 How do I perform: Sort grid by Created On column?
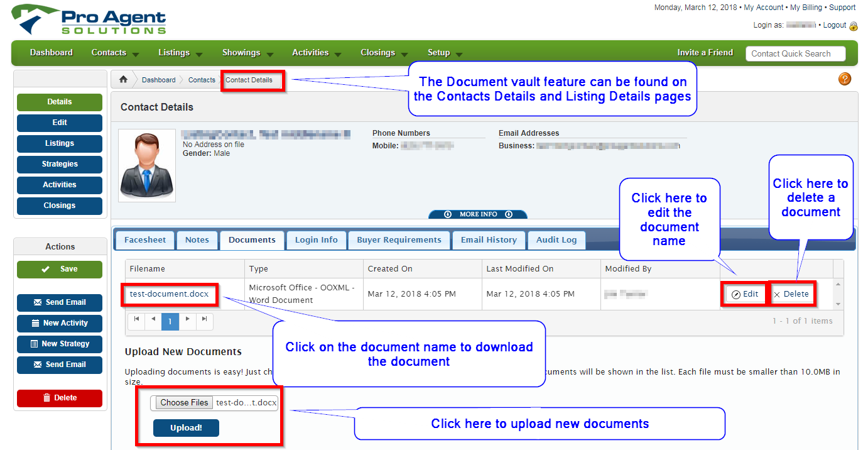pos(422,268)
